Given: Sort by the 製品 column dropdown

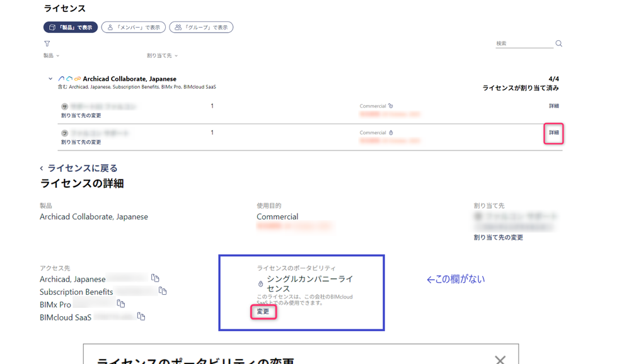Looking at the screenshot, I should [51, 55].
